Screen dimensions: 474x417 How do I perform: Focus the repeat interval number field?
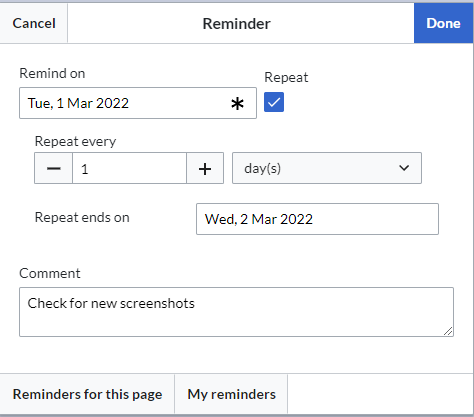[x=129, y=168]
